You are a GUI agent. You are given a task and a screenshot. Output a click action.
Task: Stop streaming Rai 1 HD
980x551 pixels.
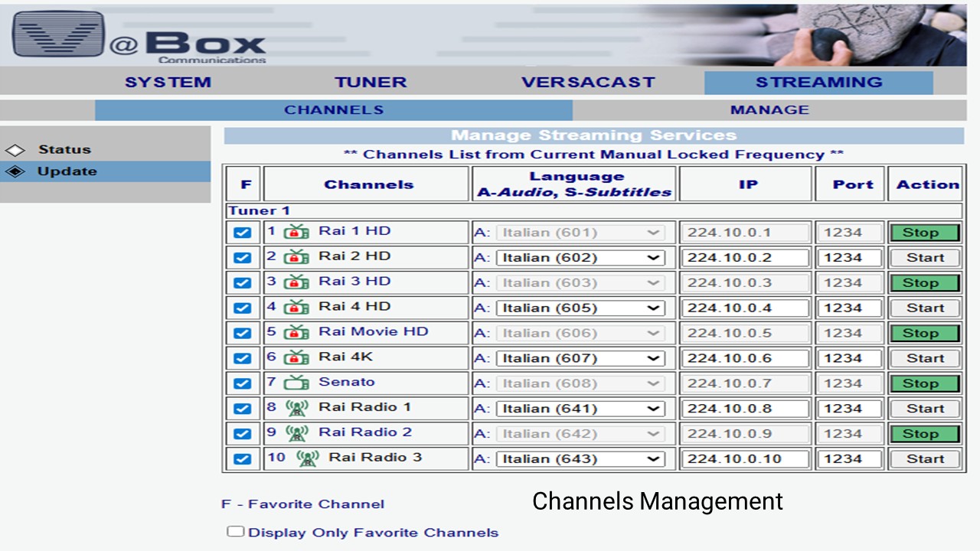(924, 233)
